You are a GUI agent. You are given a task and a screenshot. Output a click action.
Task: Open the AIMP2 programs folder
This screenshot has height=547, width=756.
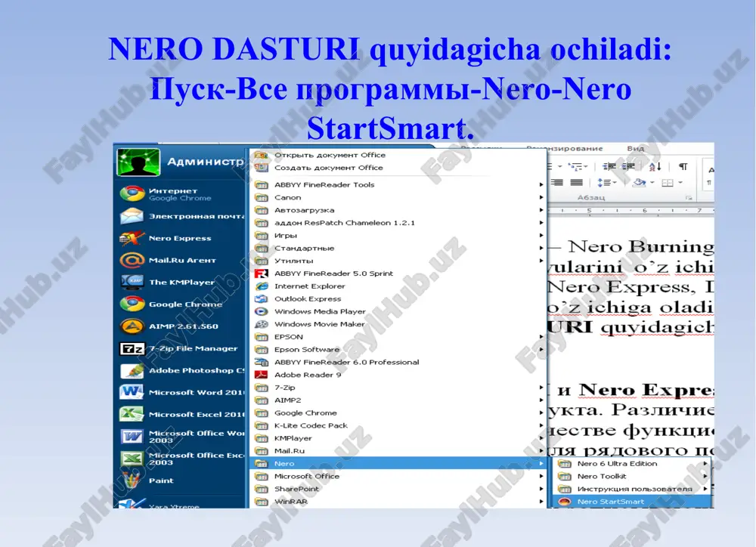click(x=396, y=400)
